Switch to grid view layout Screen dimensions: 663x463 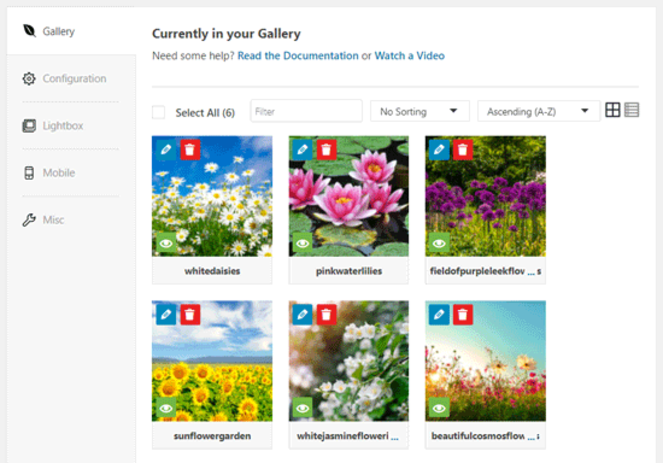[613, 111]
